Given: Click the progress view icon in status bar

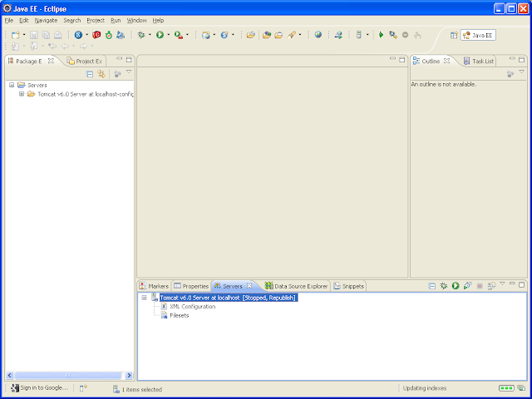Looking at the screenshot, I should (521, 388).
